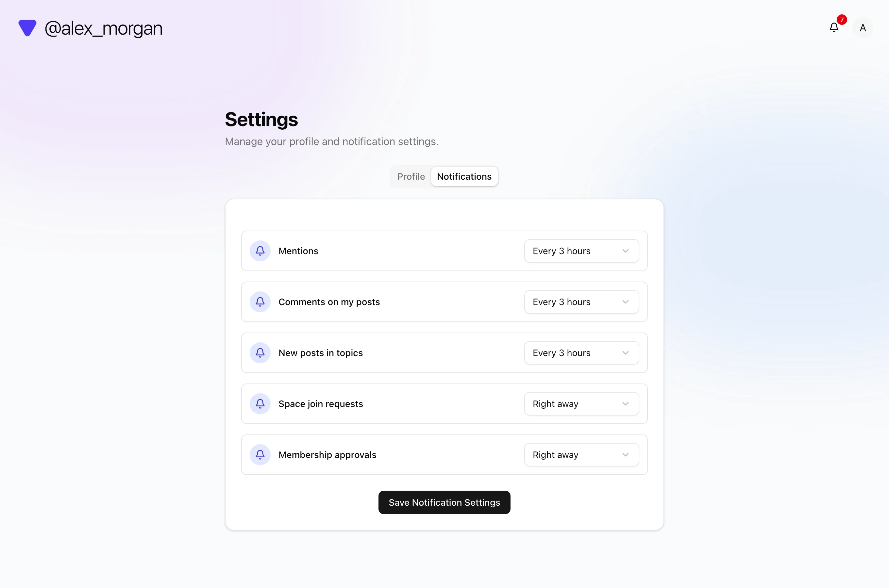This screenshot has height=588, width=889.
Task: Click the "Manage your profile and notification settings." subtitle
Action: [332, 141]
